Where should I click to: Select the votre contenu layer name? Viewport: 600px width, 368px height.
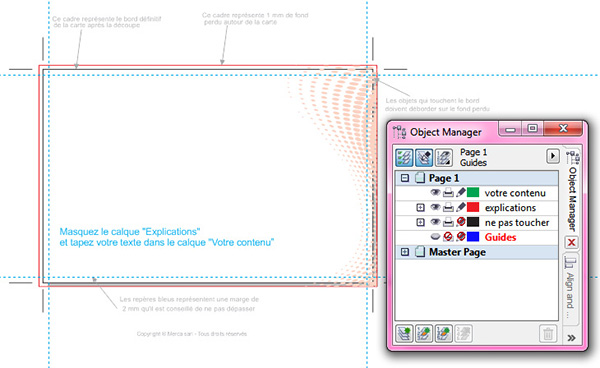pos(515,193)
